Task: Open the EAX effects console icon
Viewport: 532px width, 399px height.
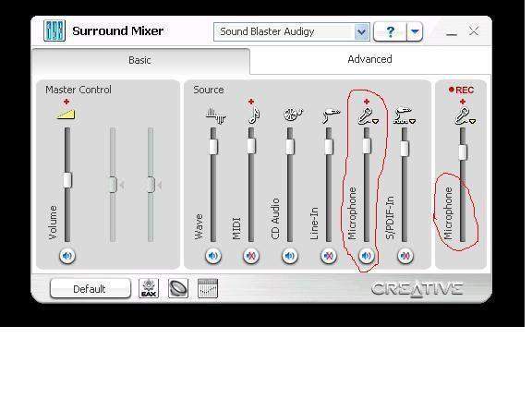Action: point(149,288)
